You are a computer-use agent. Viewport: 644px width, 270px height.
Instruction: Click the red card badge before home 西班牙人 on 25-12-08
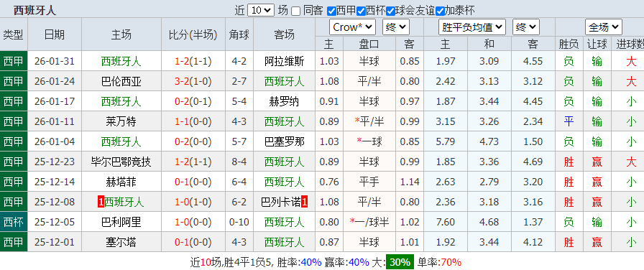pos(101,202)
